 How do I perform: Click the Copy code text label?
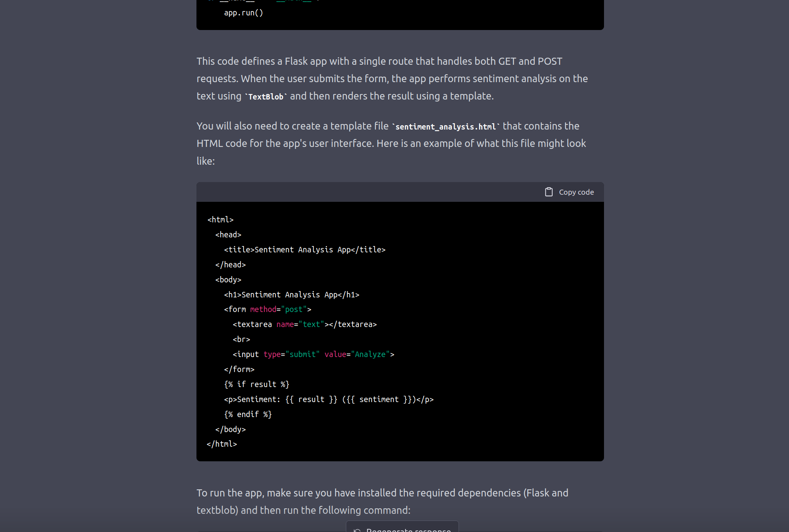click(576, 192)
